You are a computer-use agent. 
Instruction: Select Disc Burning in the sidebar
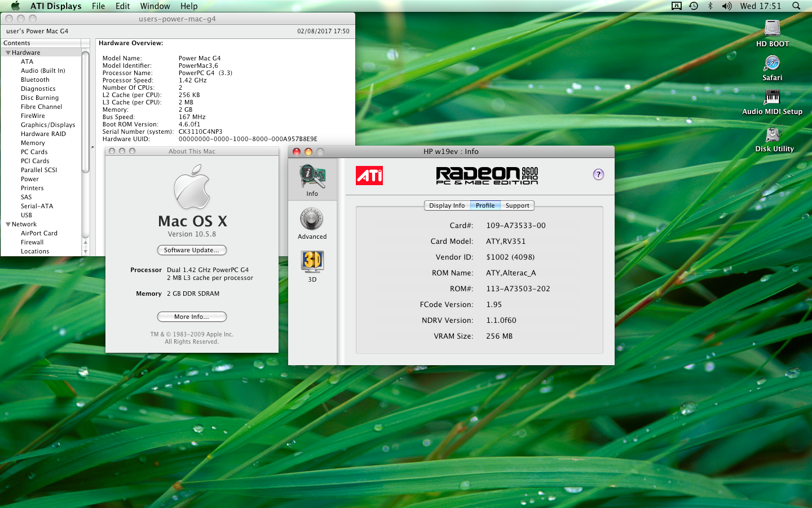coord(39,98)
